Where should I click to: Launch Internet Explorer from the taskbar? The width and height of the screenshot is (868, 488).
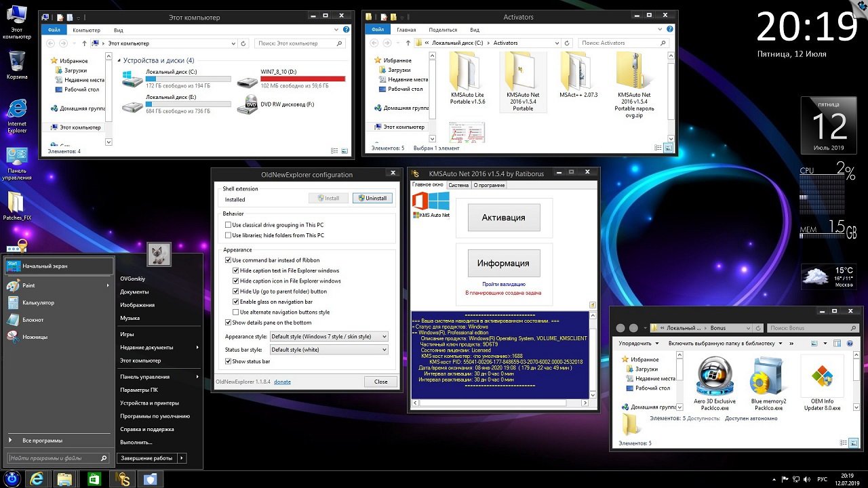(37, 479)
